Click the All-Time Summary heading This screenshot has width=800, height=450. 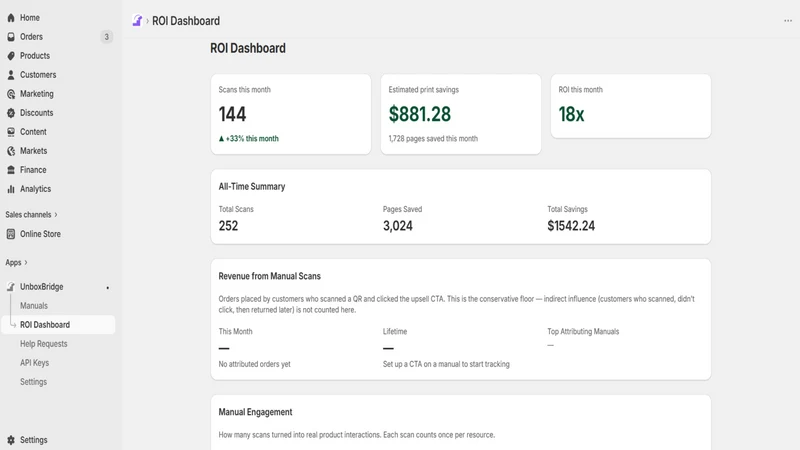tap(252, 187)
